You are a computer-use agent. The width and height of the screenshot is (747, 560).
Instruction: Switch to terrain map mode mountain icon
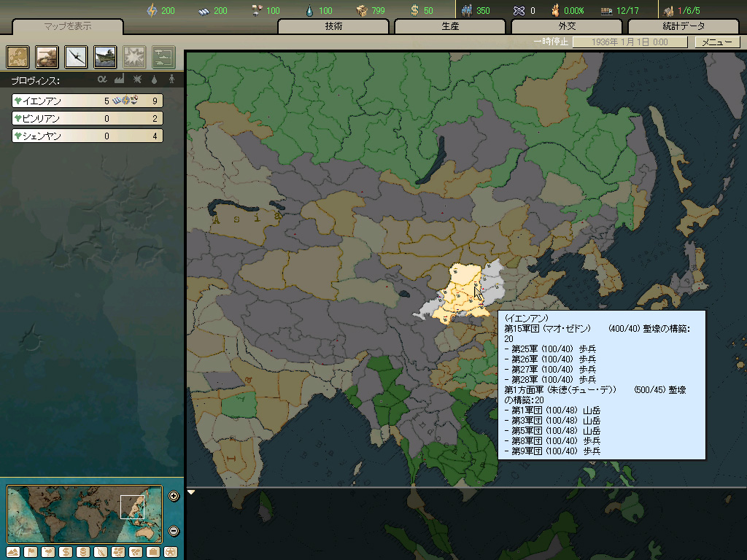13,553
